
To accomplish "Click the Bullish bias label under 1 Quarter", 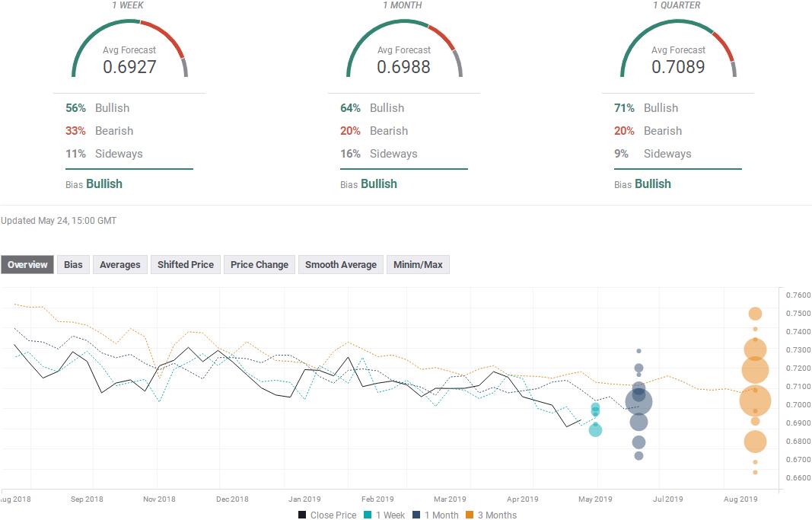I will pos(653,183).
